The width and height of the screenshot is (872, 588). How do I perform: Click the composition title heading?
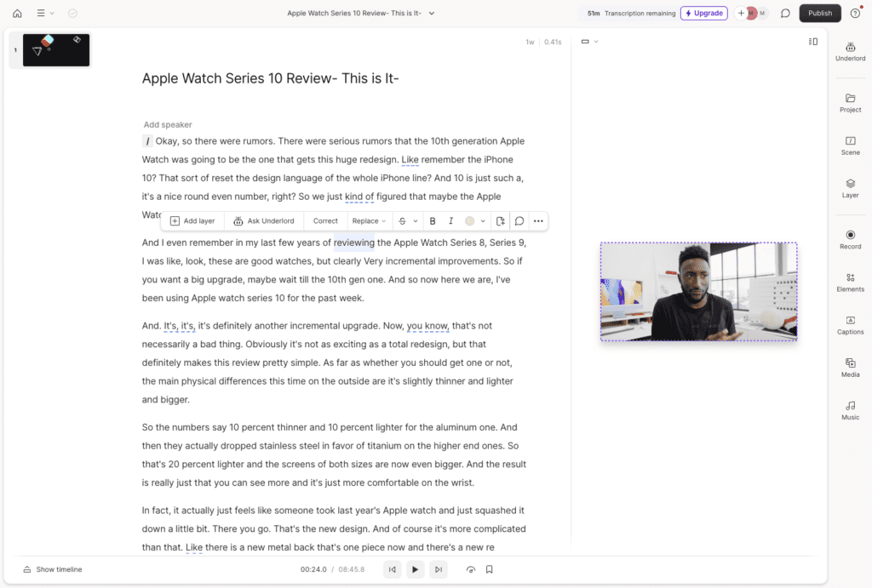270,78
